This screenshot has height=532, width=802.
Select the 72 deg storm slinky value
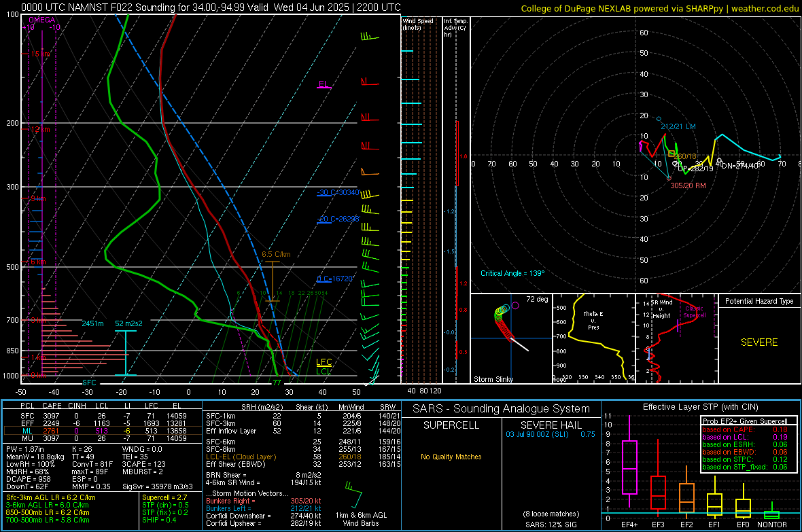click(x=537, y=299)
